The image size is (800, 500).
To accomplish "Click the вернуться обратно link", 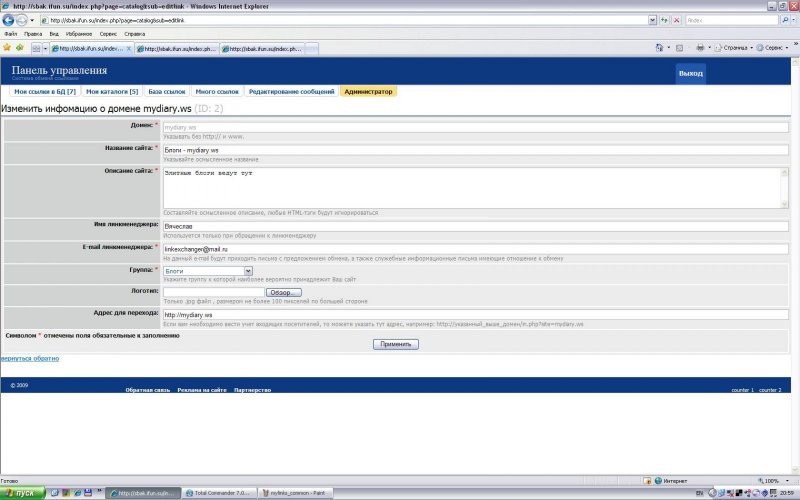I will pyautogui.click(x=22, y=358).
